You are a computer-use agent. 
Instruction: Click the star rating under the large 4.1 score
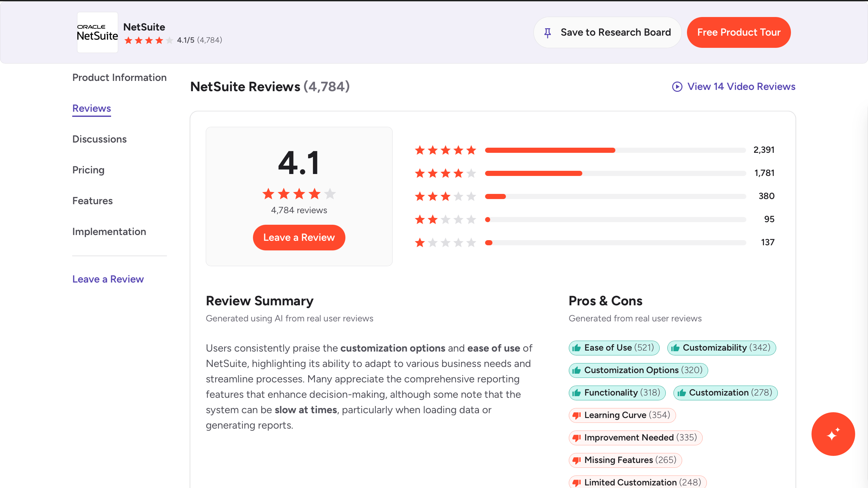point(299,194)
